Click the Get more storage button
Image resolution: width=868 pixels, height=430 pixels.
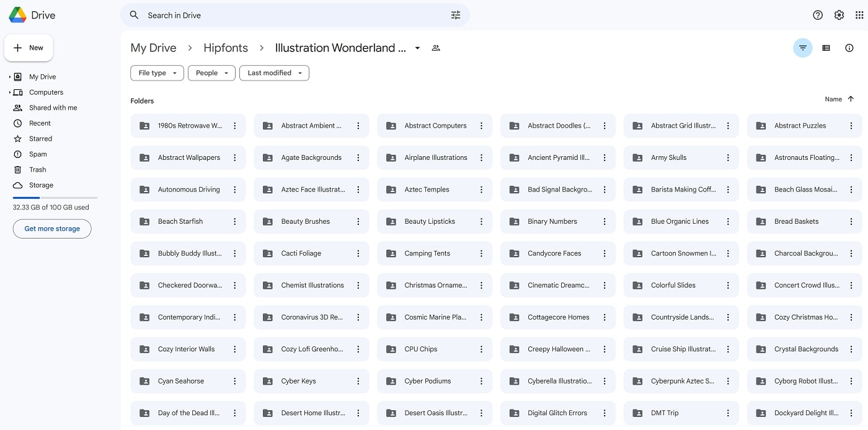pos(52,229)
